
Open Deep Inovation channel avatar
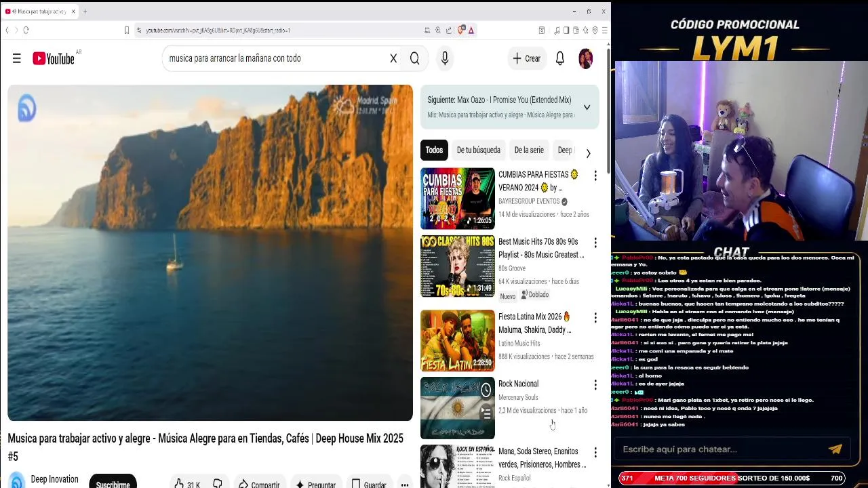[x=16, y=480]
